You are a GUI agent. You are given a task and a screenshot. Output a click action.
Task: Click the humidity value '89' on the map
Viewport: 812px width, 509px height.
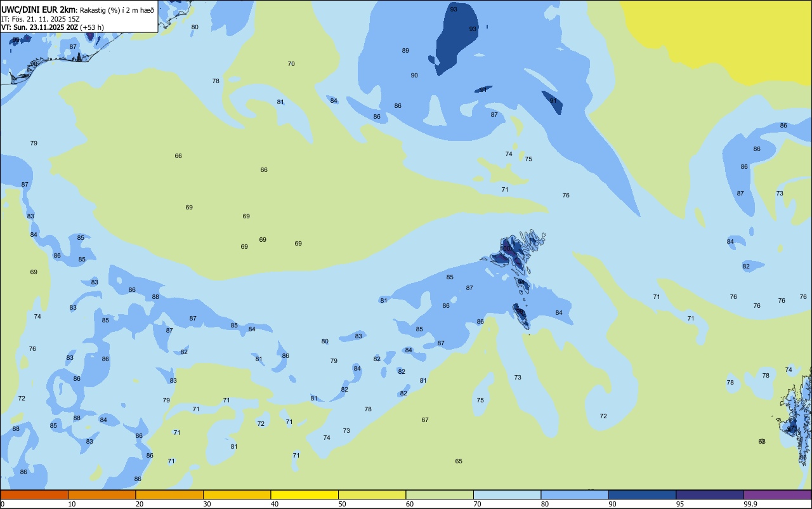point(405,51)
